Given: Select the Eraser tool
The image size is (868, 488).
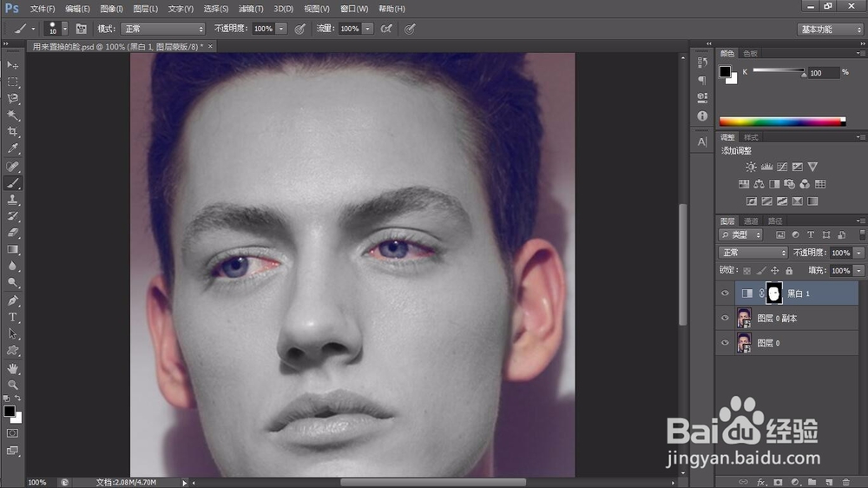Looking at the screenshot, I should tap(12, 233).
